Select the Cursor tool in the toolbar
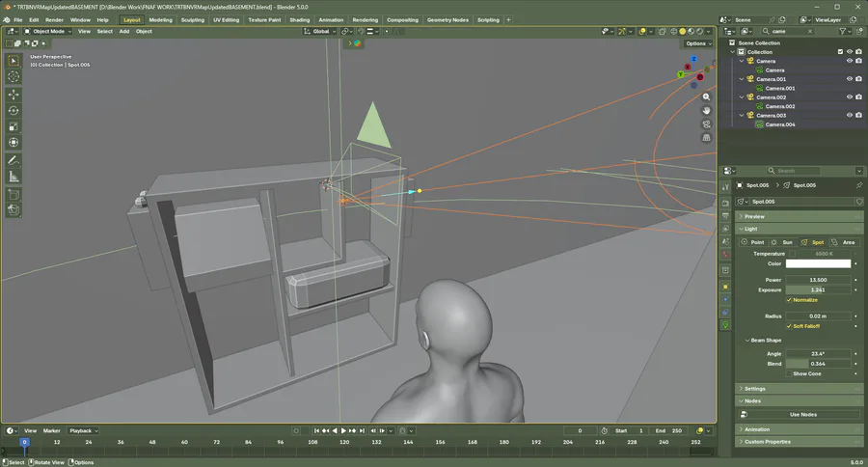Viewport: 868px width, 467px height. point(14,77)
